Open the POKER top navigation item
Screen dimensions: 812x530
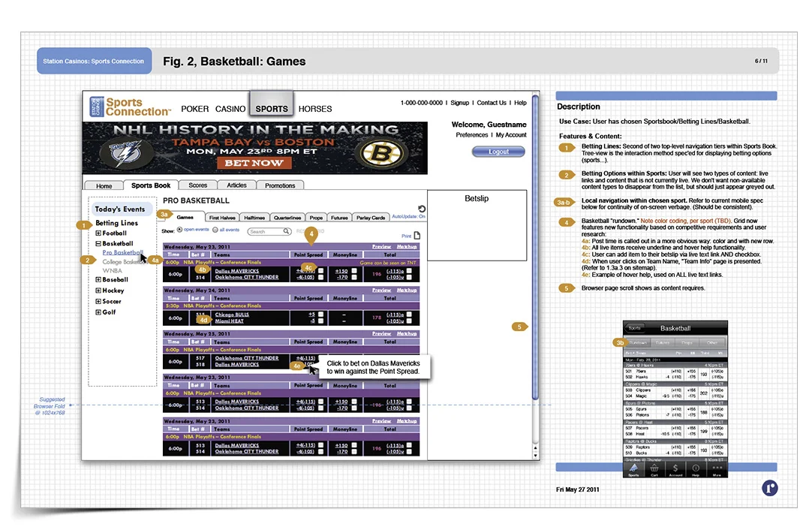[194, 109]
